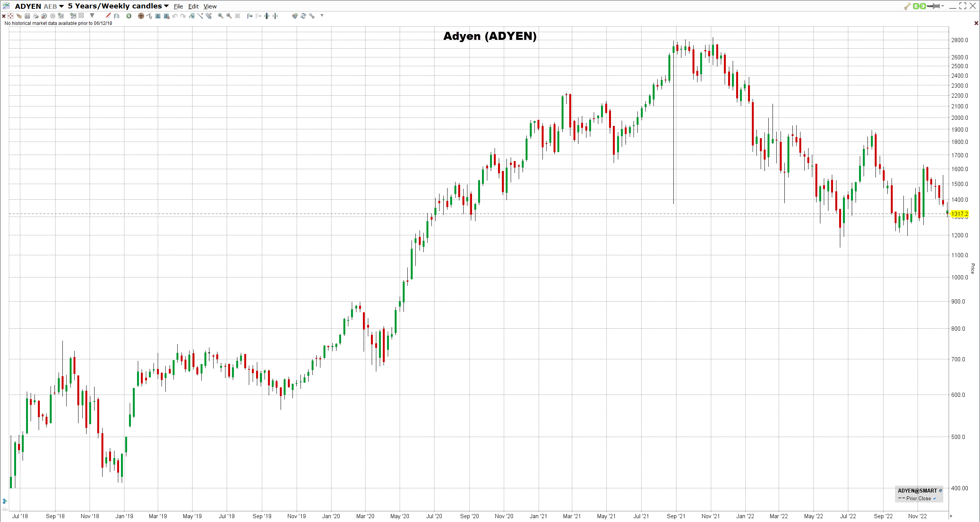Screen dimensions: 980x522
Task: Activate the crosshair cursor tool
Action: 141,16
